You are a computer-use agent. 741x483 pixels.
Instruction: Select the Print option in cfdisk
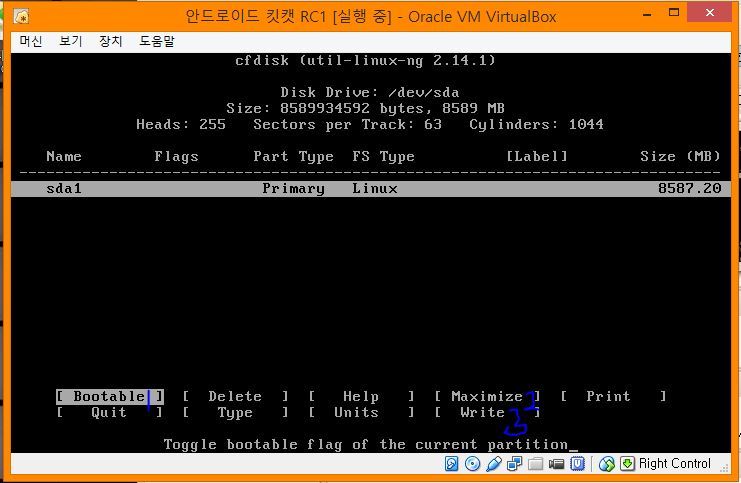tap(613, 396)
